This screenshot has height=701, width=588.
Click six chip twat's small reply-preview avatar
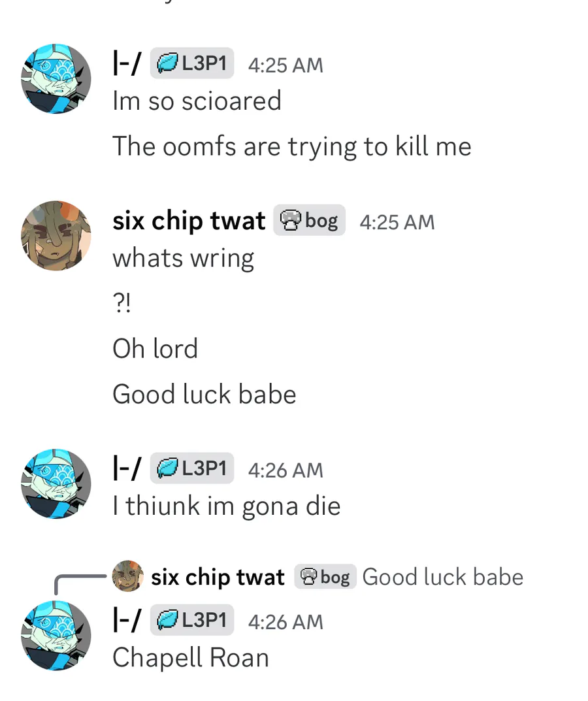coord(127,576)
